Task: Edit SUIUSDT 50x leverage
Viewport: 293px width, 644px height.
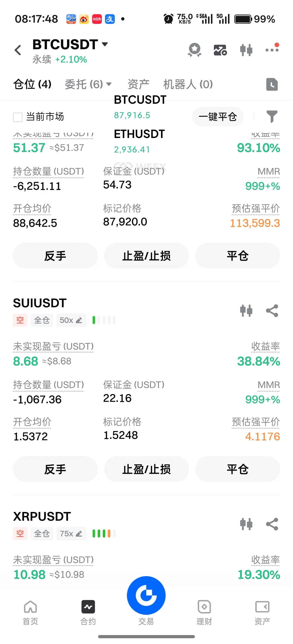Action: pyautogui.click(x=71, y=320)
